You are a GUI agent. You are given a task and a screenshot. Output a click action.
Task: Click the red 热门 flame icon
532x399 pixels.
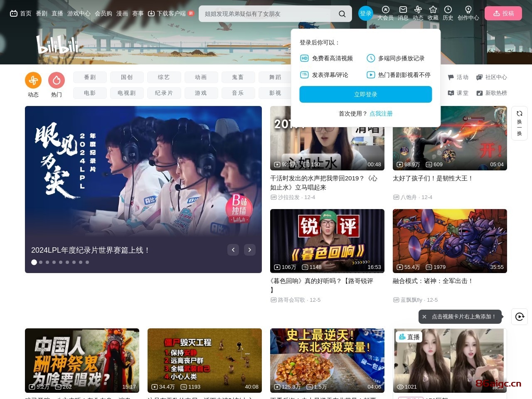coord(57,81)
